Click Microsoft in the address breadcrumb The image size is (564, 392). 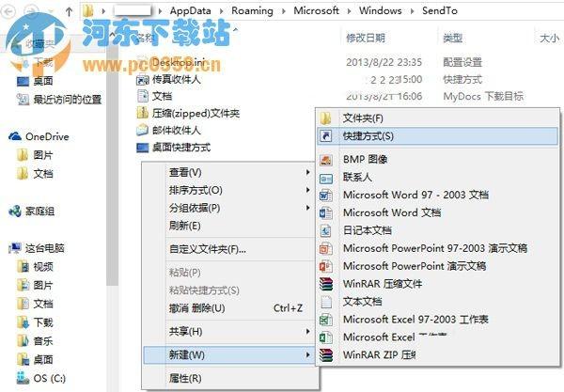(316, 10)
